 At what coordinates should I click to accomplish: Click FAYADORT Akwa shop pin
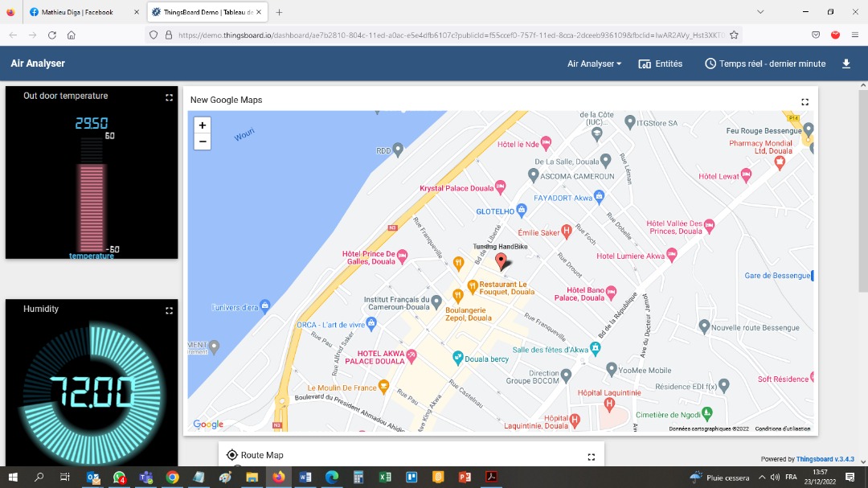coord(599,196)
